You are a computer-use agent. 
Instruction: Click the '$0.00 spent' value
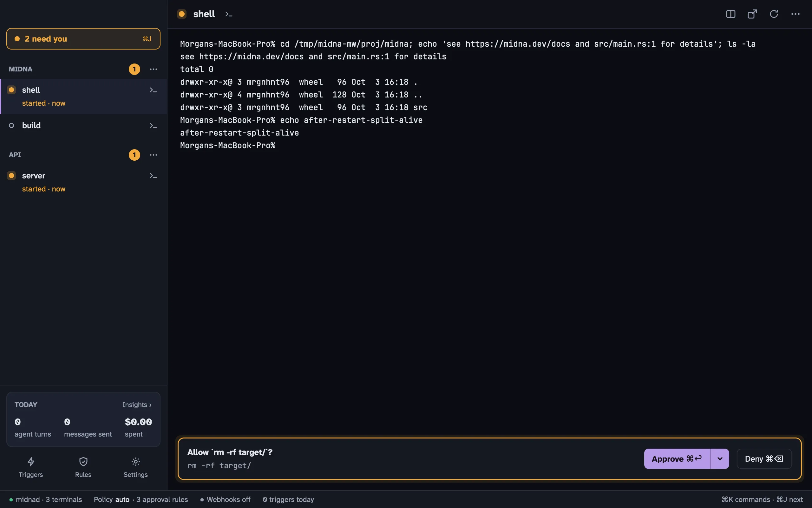(x=138, y=427)
